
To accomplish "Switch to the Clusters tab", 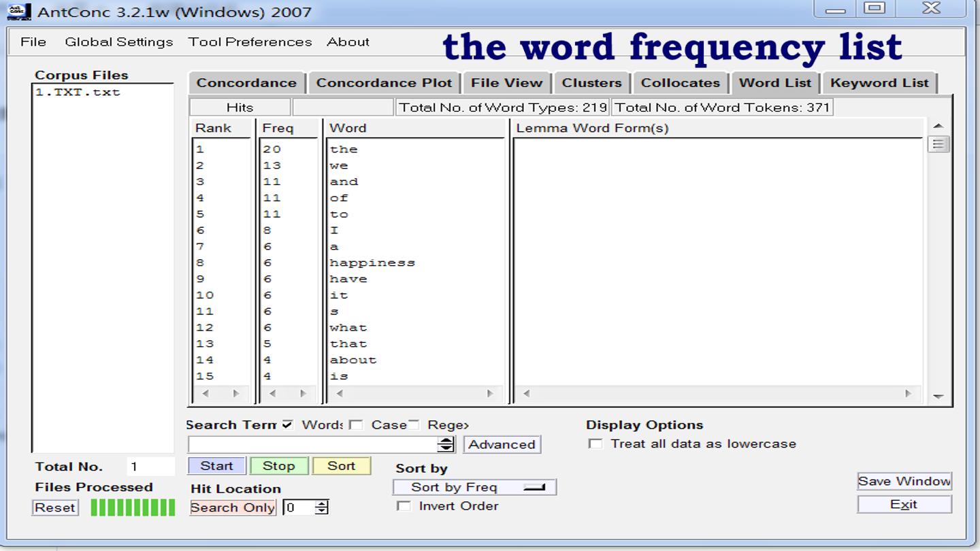I will tap(591, 83).
